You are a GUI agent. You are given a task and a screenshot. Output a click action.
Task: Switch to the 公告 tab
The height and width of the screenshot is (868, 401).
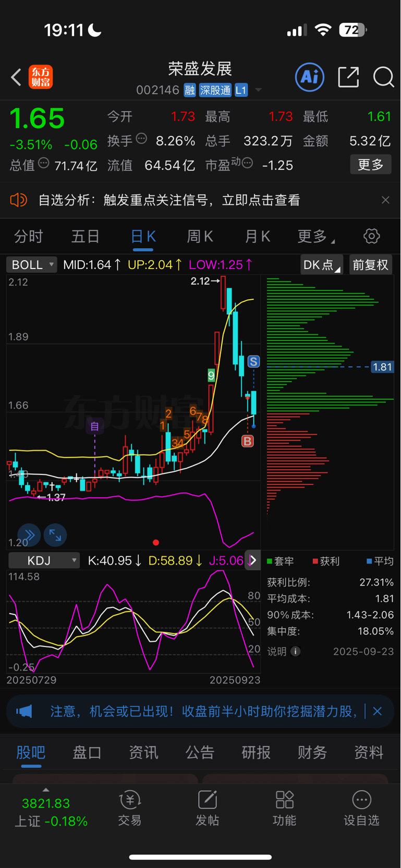(200, 752)
